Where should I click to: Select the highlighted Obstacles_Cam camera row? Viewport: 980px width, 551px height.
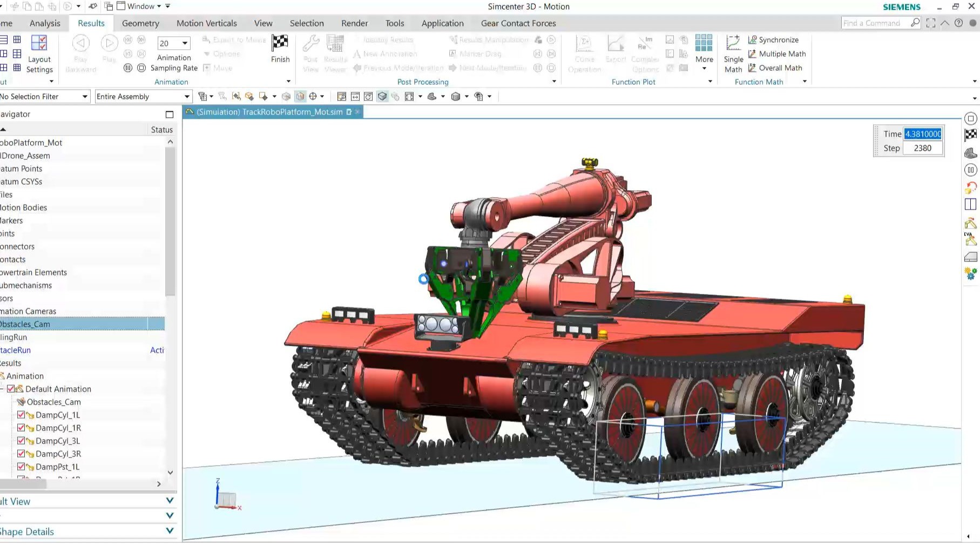82,324
